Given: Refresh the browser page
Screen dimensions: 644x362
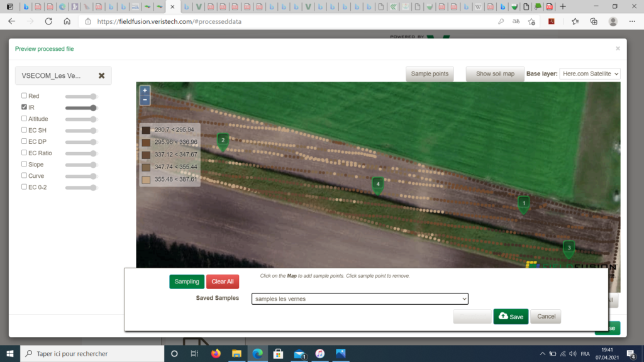Looking at the screenshot, I should pyautogui.click(x=49, y=21).
